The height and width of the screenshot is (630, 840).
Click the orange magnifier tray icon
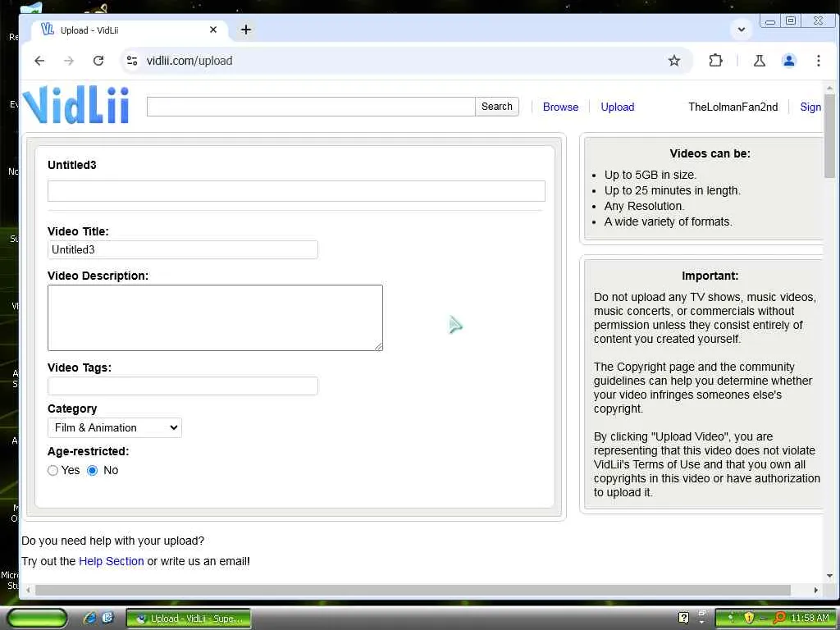[x=779, y=619]
